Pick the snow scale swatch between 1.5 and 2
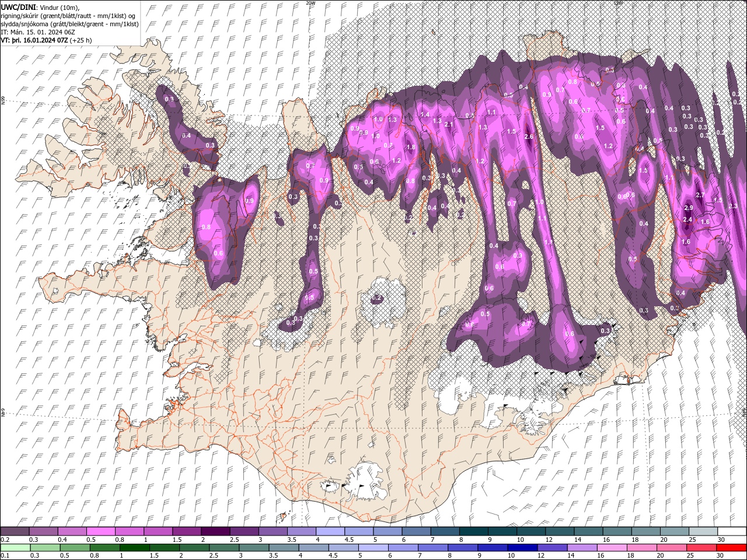The image size is (747, 560). click(186, 531)
